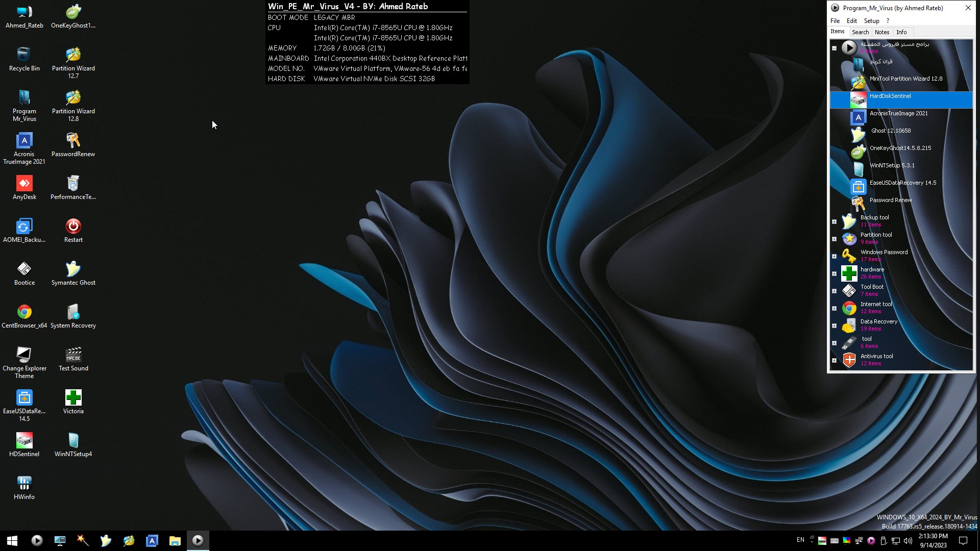Select WinNTSetup 5.3.1 entry
980x551 pixels.
click(x=901, y=169)
